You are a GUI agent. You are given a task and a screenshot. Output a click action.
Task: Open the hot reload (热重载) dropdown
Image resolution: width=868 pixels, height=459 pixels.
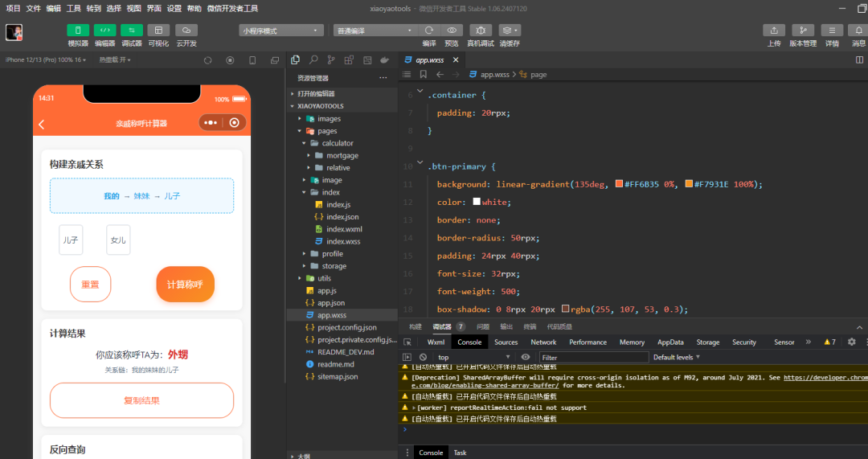[115, 59]
